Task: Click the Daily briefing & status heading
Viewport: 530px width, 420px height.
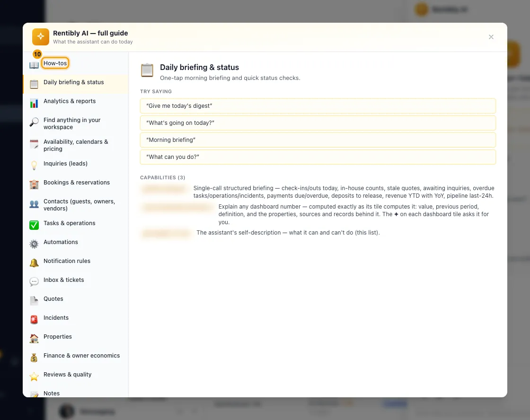Action: click(x=199, y=67)
